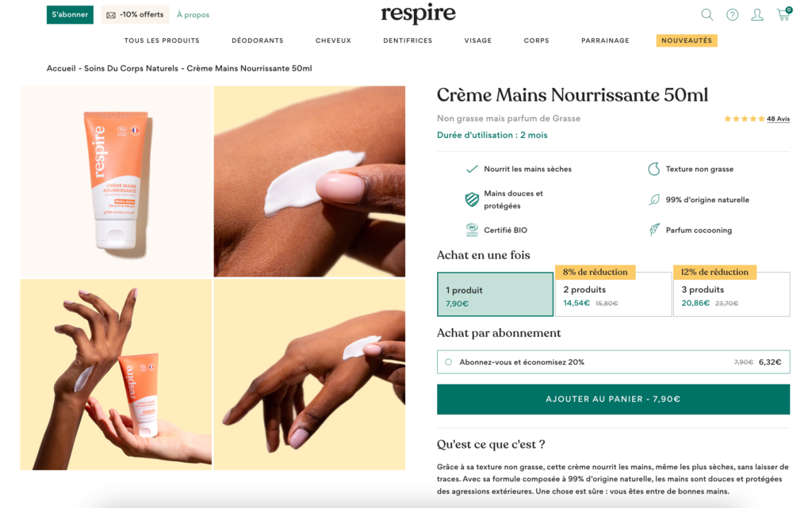
Task: Click the help question mark icon
Action: [x=732, y=14]
